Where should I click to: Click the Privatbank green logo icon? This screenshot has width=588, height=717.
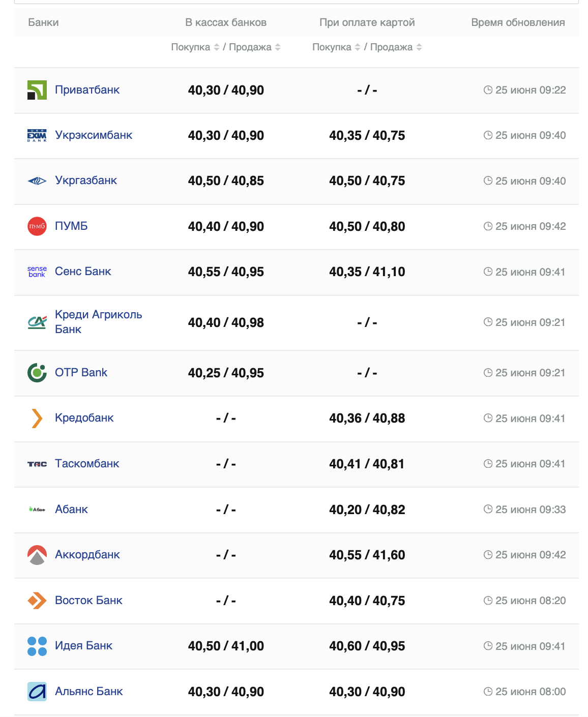tap(37, 90)
